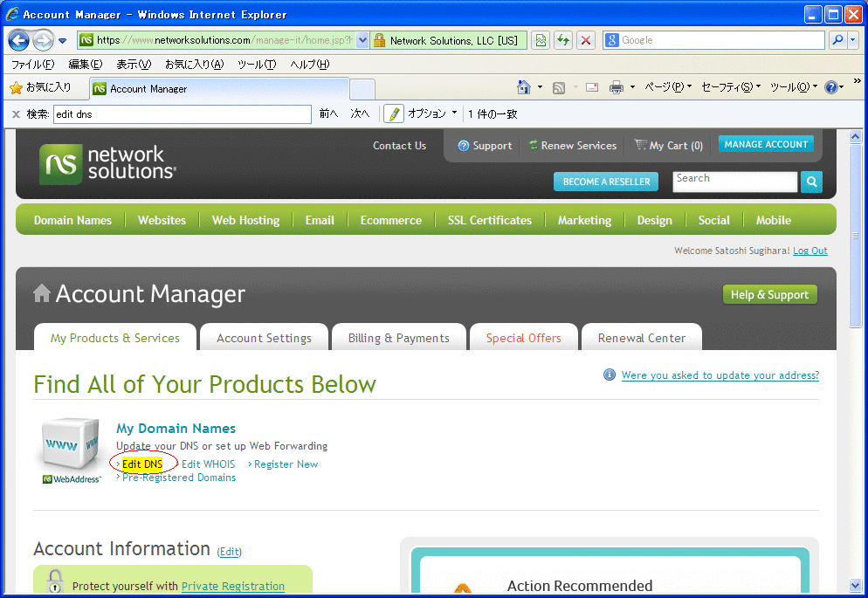Go forward with the browser Forward arrow

pyautogui.click(x=43, y=40)
